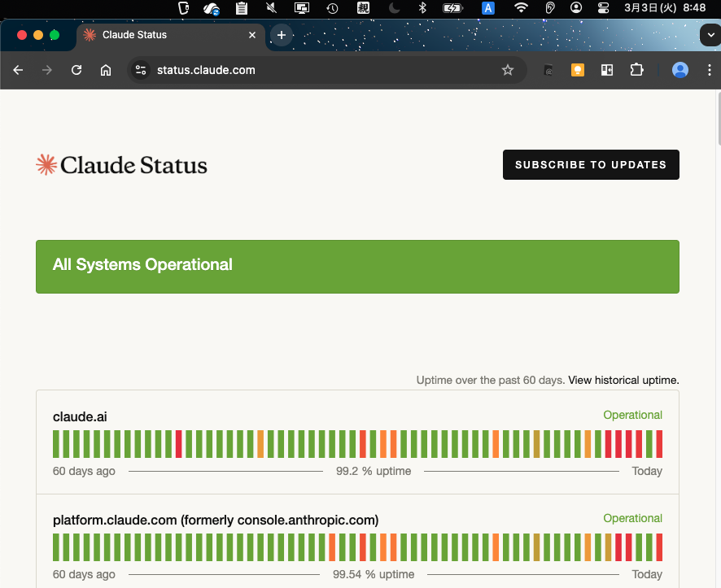Go to the browser home page
721x588 pixels.
click(x=106, y=70)
